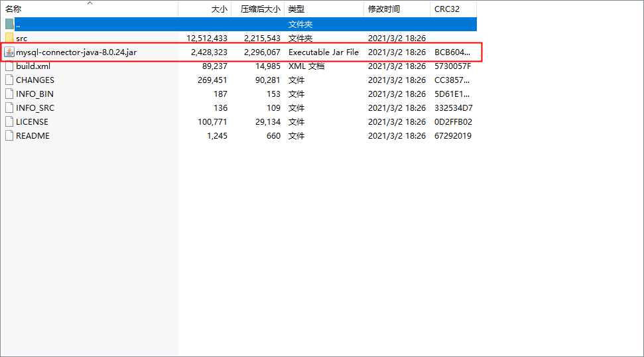
Task: Click the README file icon
Action: click(9, 136)
